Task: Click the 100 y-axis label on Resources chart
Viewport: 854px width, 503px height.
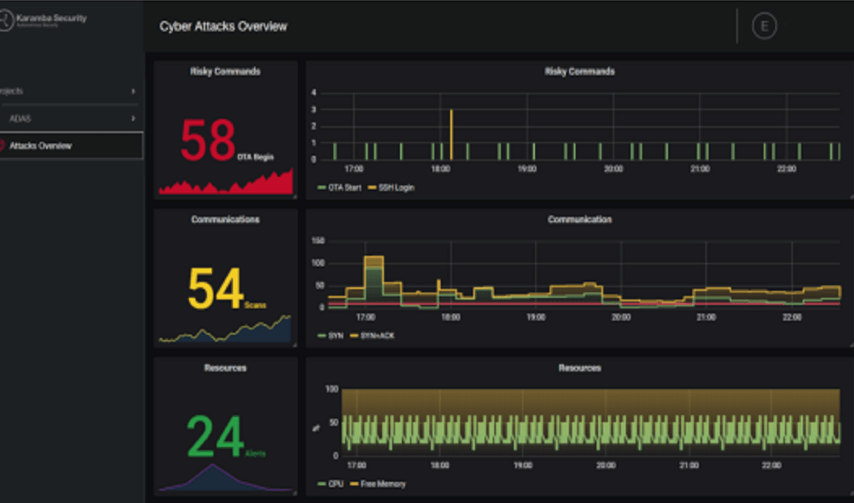Action: [332, 389]
